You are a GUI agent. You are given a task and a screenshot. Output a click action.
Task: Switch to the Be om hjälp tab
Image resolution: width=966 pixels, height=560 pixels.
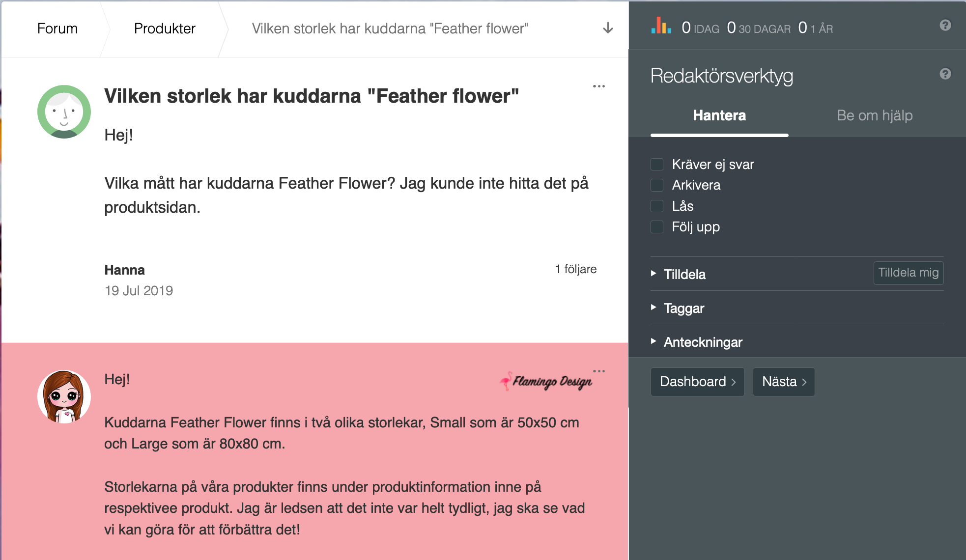[x=874, y=115]
